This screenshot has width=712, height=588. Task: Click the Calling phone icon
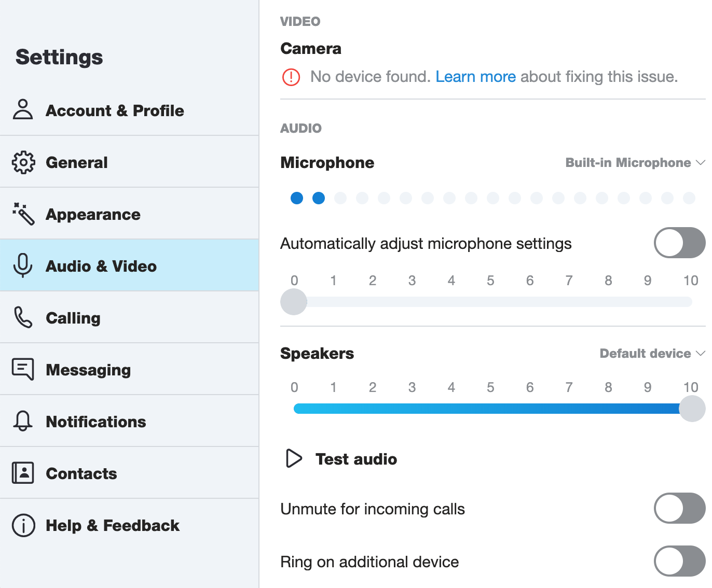[23, 317]
